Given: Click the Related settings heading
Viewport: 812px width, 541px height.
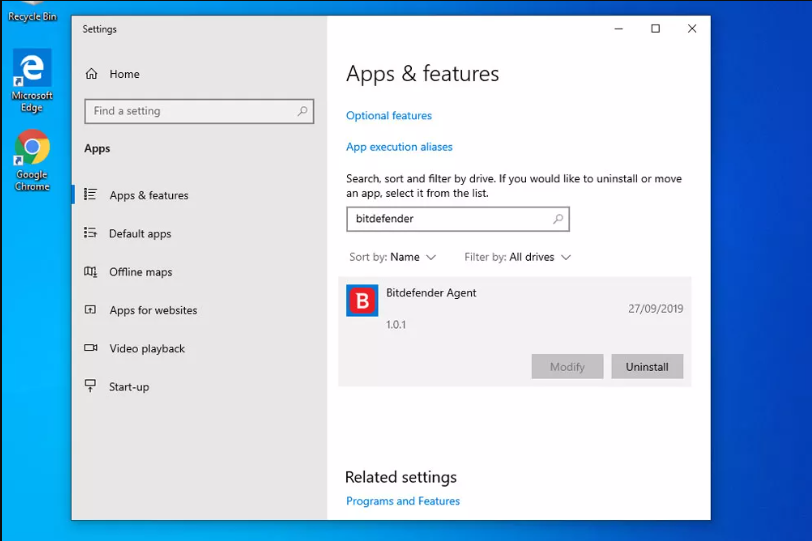Looking at the screenshot, I should tap(401, 477).
